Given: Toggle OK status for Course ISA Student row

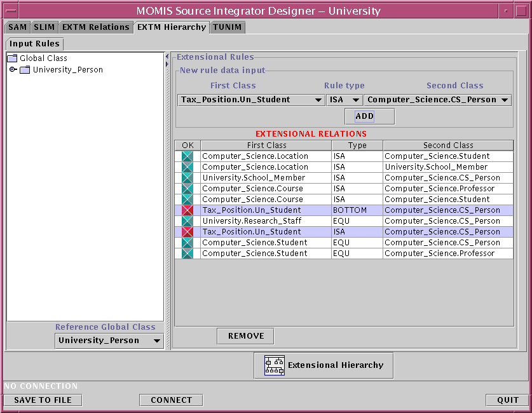Looking at the screenshot, I should pyautogui.click(x=188, y=200).
